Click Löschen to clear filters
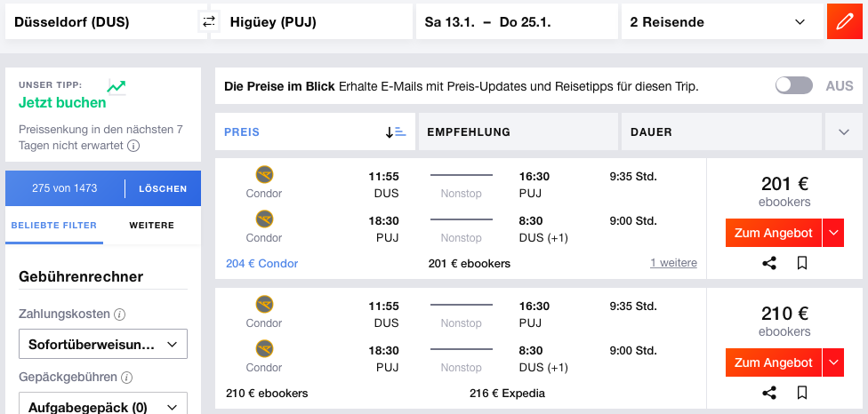This screenshot has width=868, height=414. point(163,188)
